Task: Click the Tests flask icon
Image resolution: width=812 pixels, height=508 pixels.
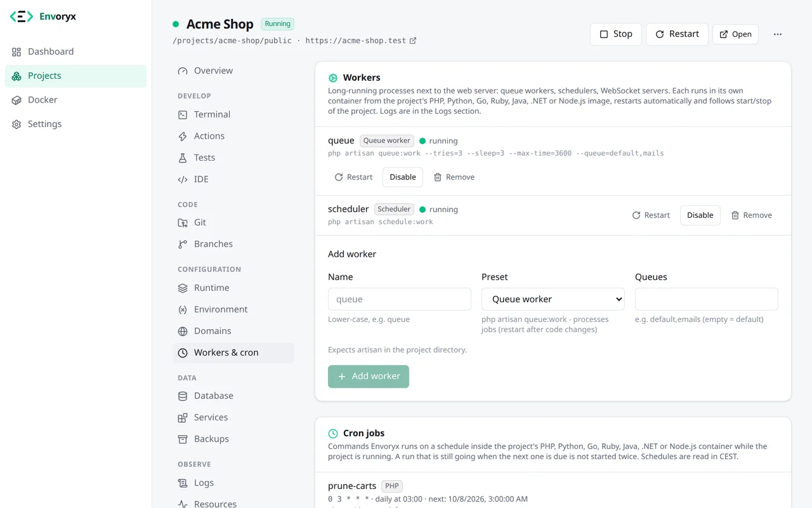Action: (183, 158)
